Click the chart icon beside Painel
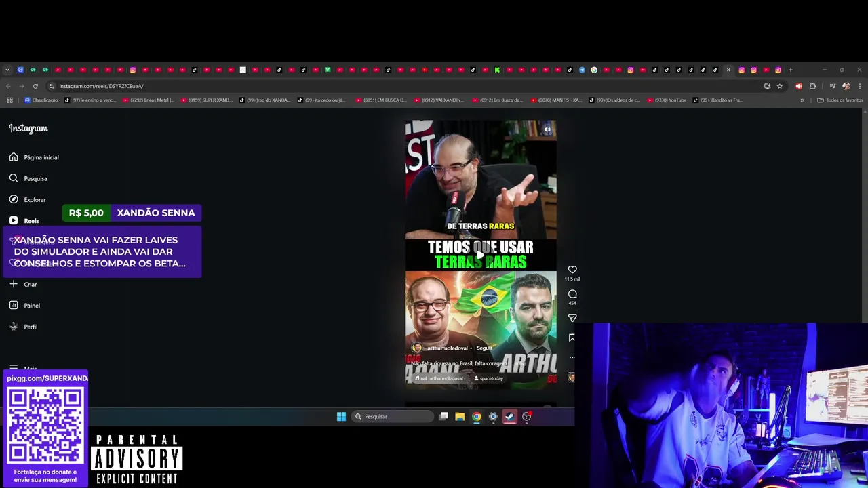Image resolution: width=868 pixels, height=488 pixels. click(x=14, y=305)
